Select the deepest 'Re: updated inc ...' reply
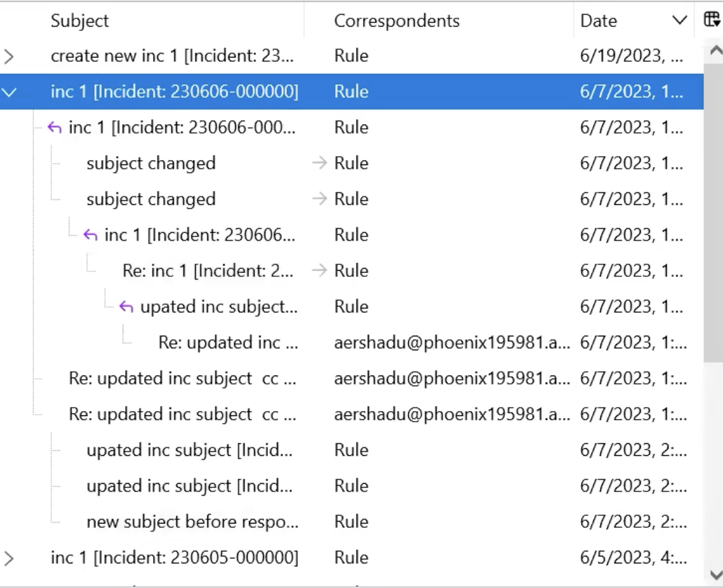This screenshot has width=723, height=588. pos(228,343)
